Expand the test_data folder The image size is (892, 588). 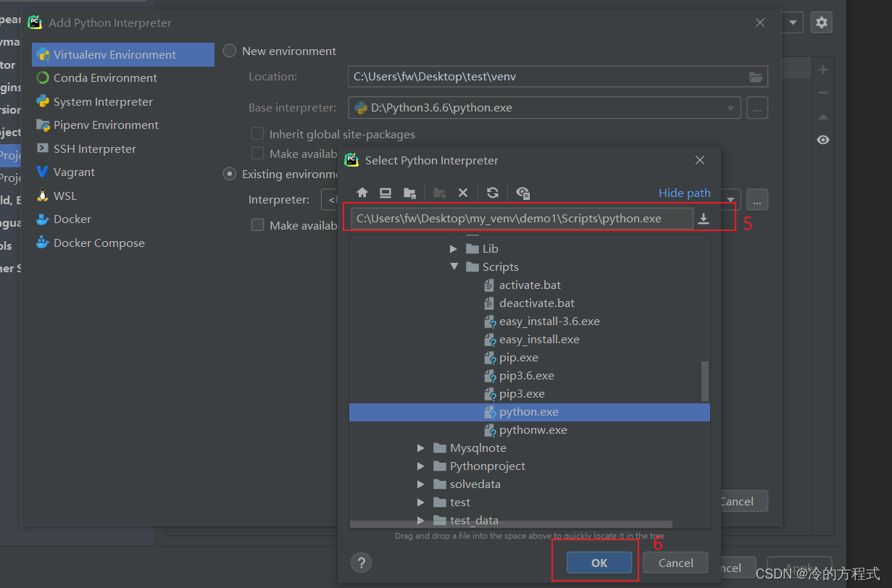(x=421, y=521)
